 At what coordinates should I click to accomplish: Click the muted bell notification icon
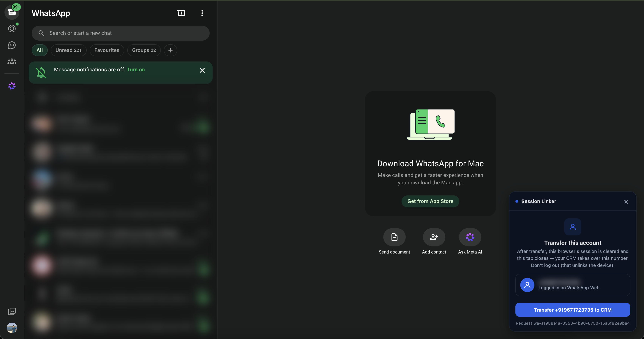(x=41, y=73)
